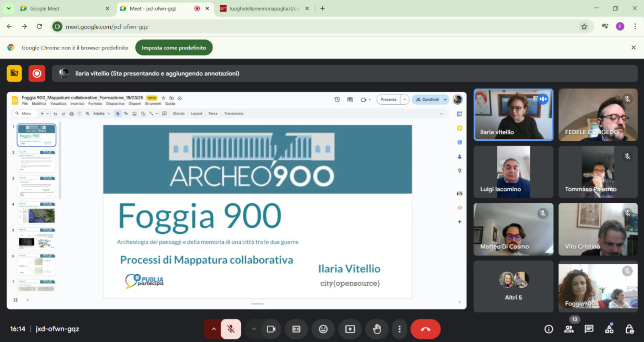The image size is (644, 342).
Task: Open host controls lock icon
Action: pos(630,329)
